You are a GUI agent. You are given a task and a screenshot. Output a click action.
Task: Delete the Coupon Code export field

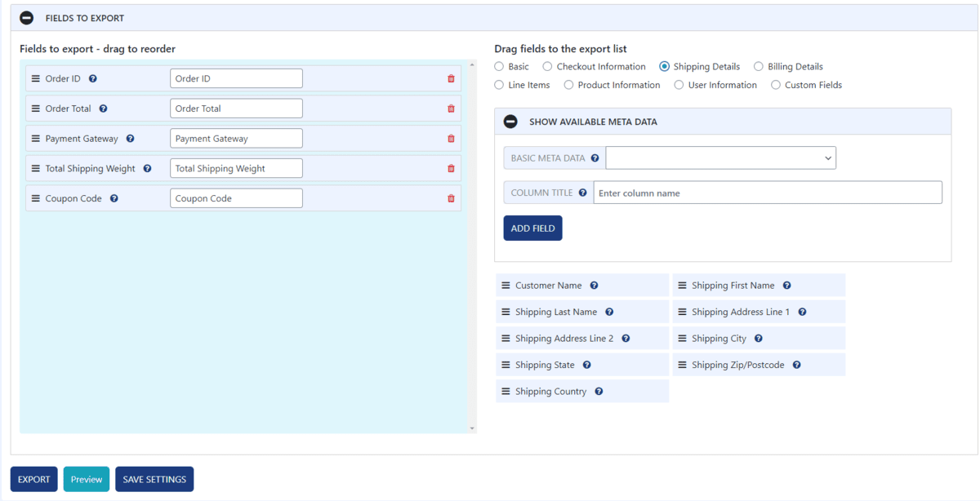tap(451, 198)
